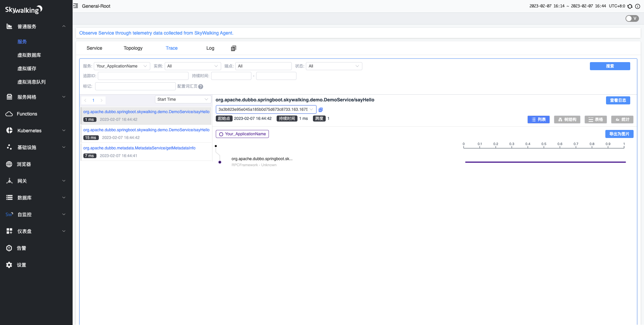Collapse the sidebar using the menu icon
The image size is (644, 325).
coord(76,6)
